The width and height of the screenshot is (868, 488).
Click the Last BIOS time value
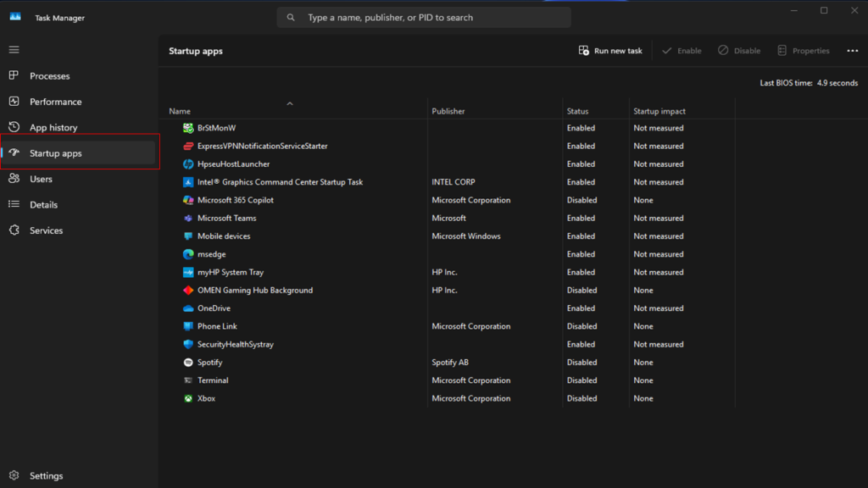tap(837, 83)
